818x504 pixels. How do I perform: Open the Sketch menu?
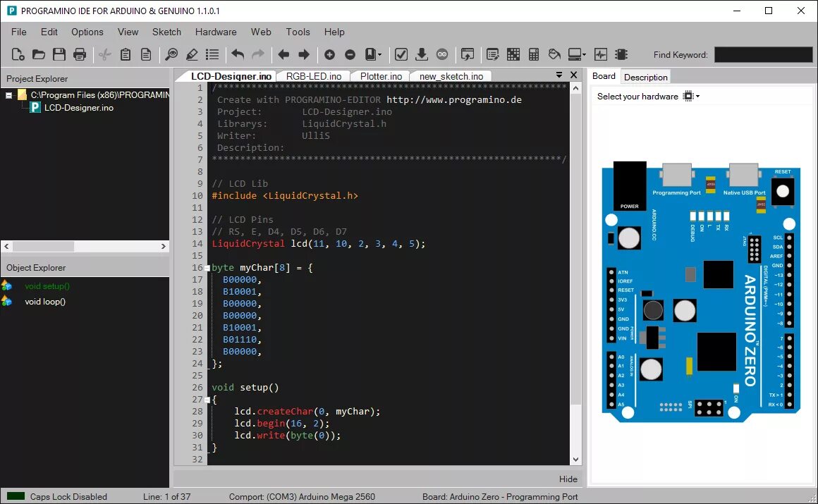[166, 32]
